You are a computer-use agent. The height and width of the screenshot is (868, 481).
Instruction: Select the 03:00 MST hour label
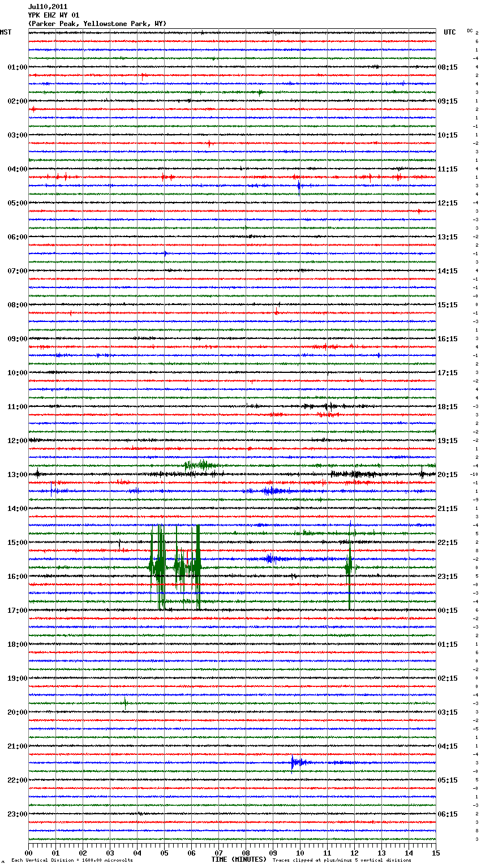(x=18, y=135)
